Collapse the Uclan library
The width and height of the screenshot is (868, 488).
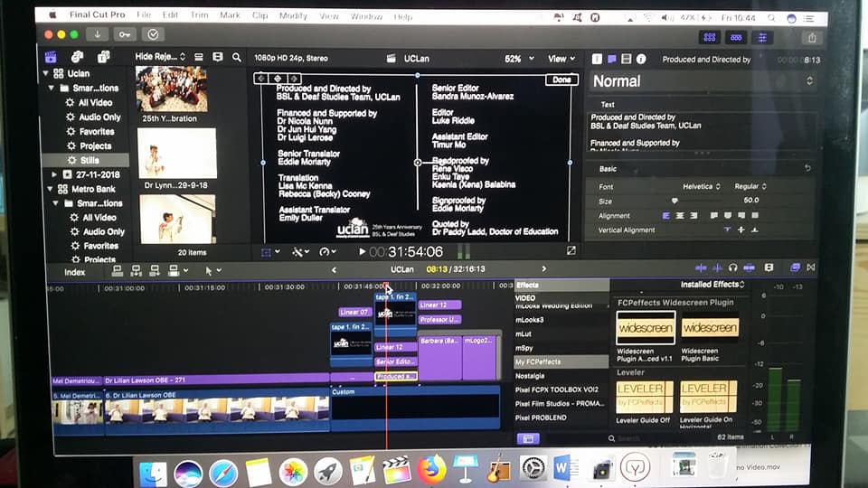(46, 73)
